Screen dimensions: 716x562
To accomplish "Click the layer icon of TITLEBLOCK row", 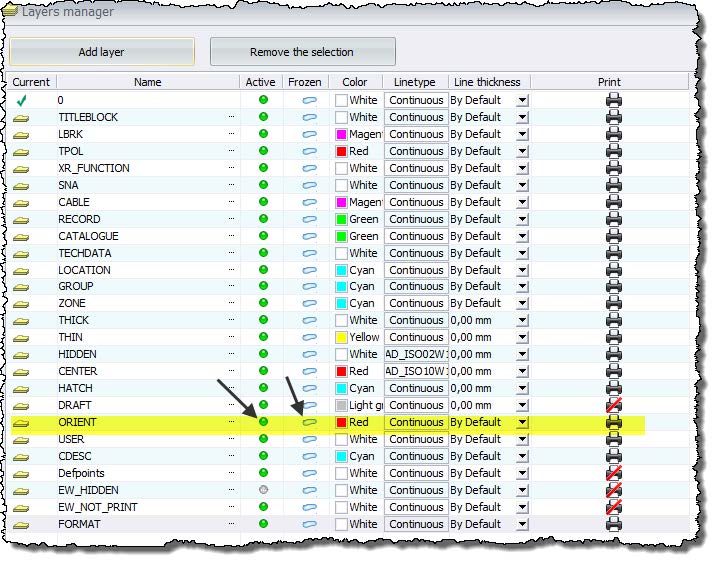I will click(x=21, y=118).
